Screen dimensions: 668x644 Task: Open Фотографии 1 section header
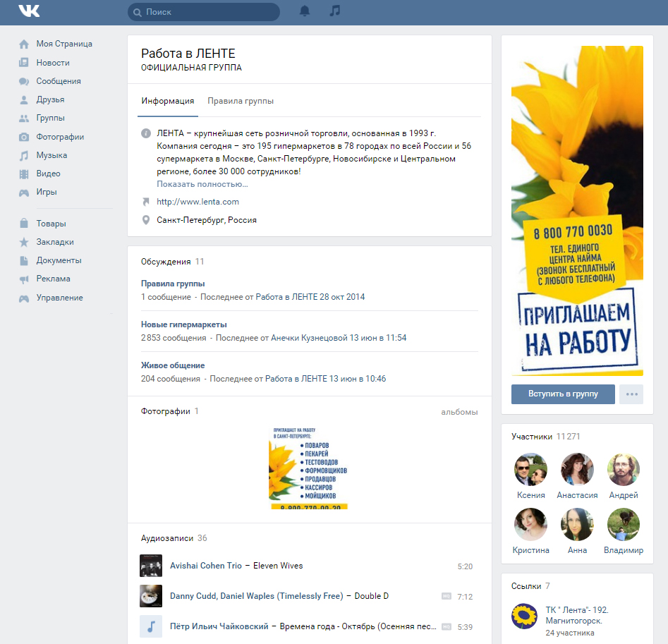click(169, 411)
